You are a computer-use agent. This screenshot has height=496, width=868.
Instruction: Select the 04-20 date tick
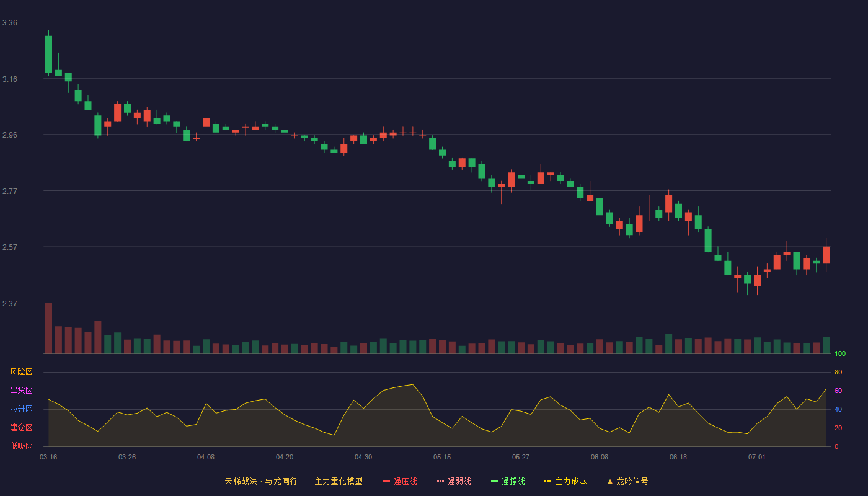tap(285, 457)
